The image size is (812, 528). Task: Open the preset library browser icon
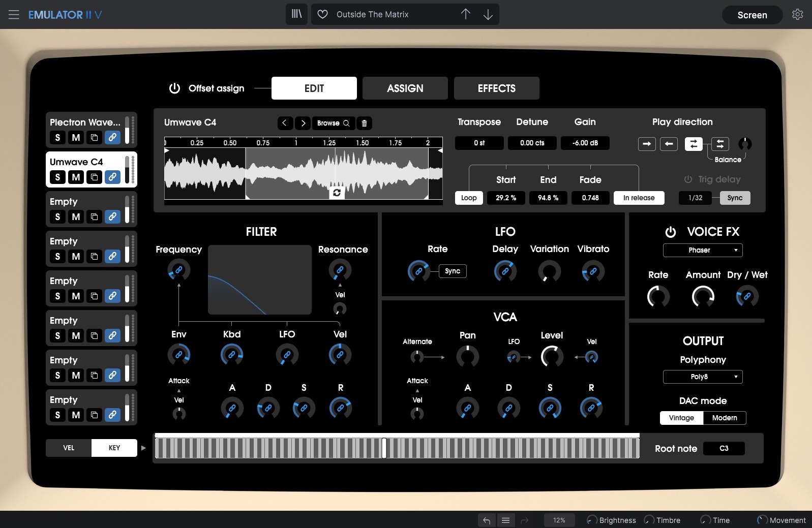tap(296, 14)
